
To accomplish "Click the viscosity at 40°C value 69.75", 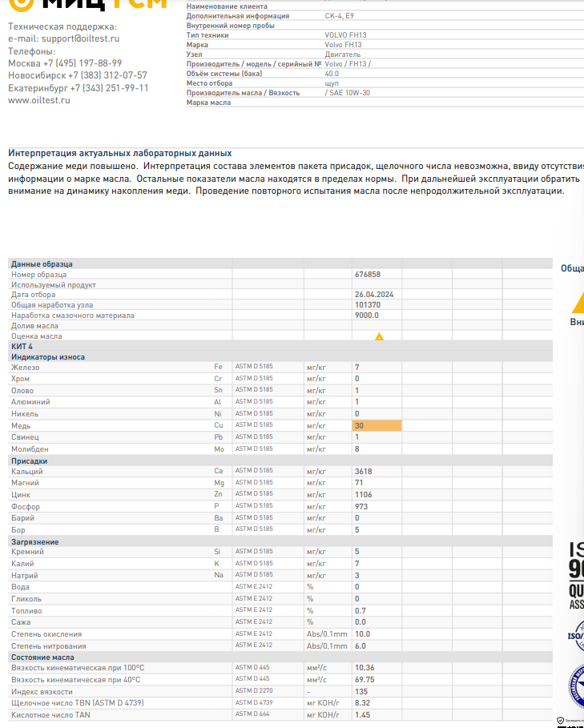I will 364,680.
